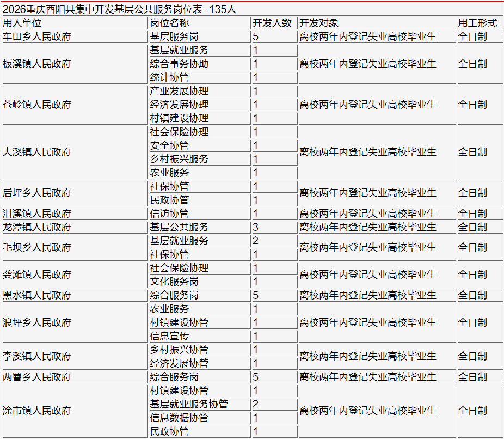The height and width of the screenshot is (439, 504).
Task: Click the 基层就业服务协管 position cell
Action: coord(200,404)
